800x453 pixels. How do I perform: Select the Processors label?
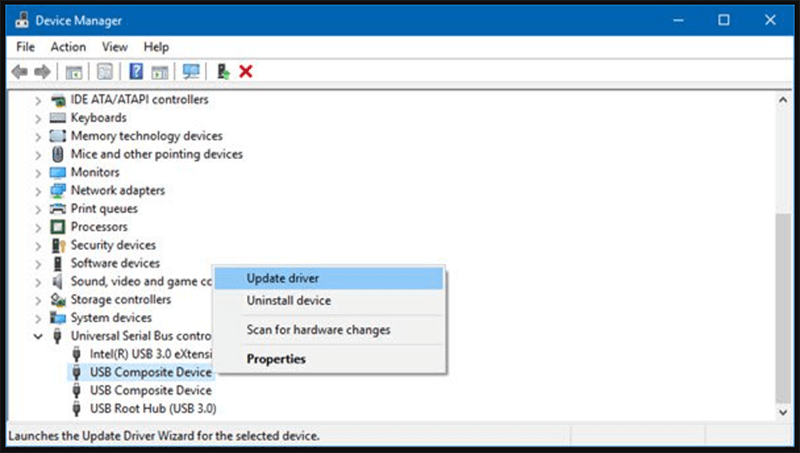tap(99, 227)
